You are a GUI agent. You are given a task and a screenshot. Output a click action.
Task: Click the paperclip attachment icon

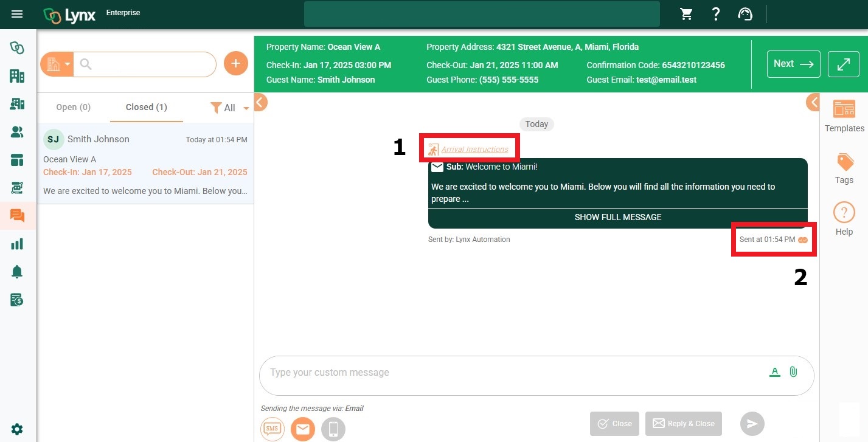pos(793,371)
